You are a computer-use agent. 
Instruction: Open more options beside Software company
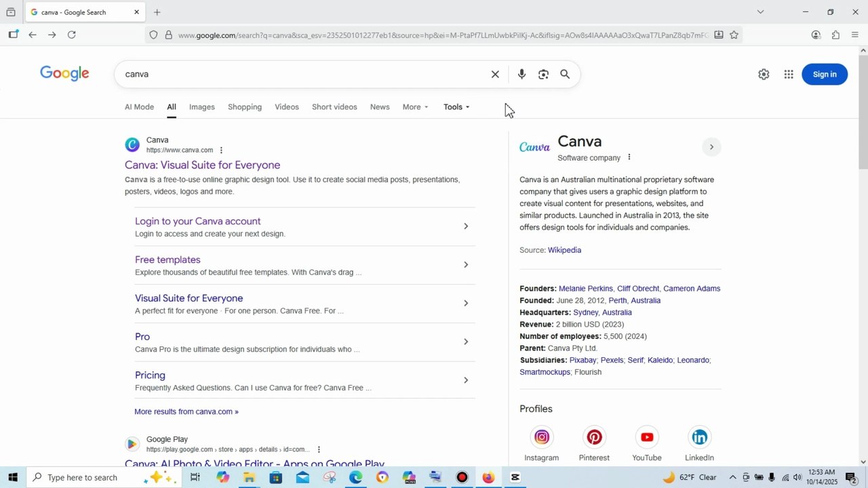(629, 157)
